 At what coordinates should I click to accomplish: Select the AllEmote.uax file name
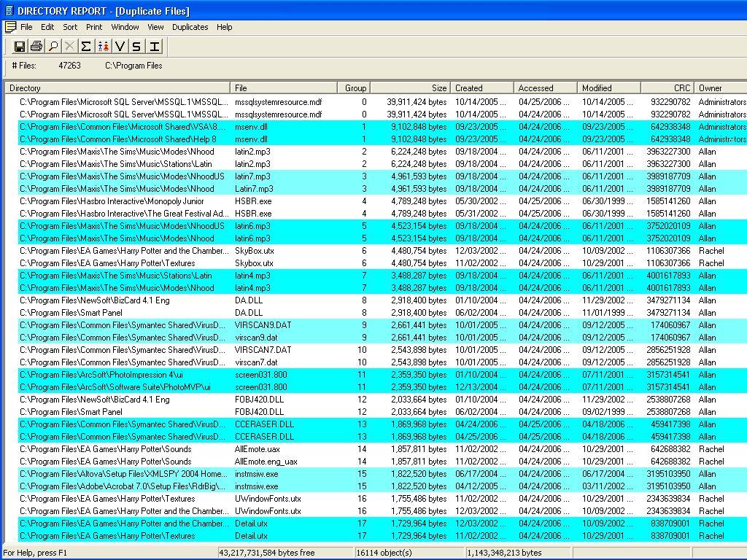(x=258, y=448)
